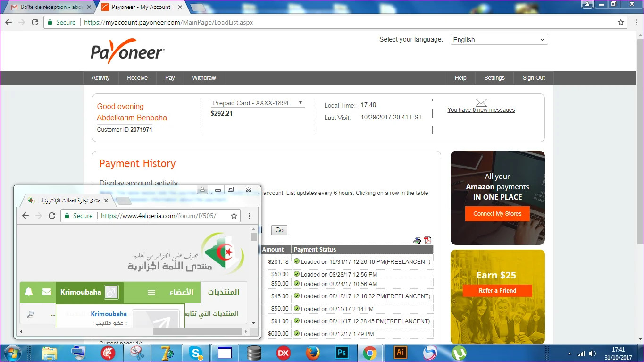
Task: Open 7-Zip from the taskbar
Action: pyautogui.click(x=166, y=353)
